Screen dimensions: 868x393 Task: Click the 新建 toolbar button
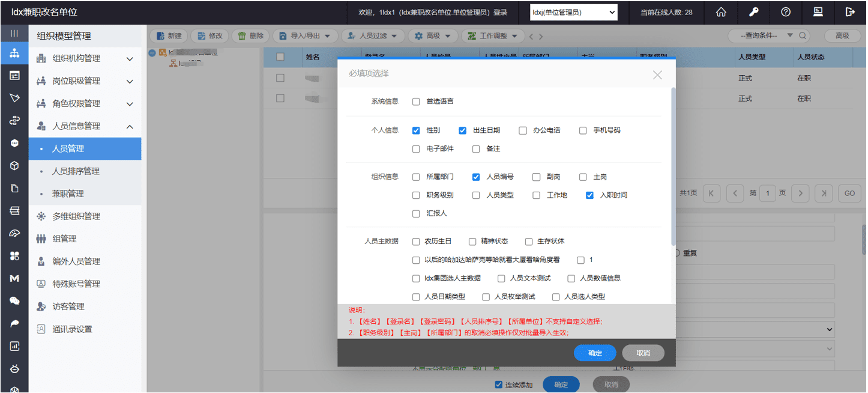click(168, 36)
